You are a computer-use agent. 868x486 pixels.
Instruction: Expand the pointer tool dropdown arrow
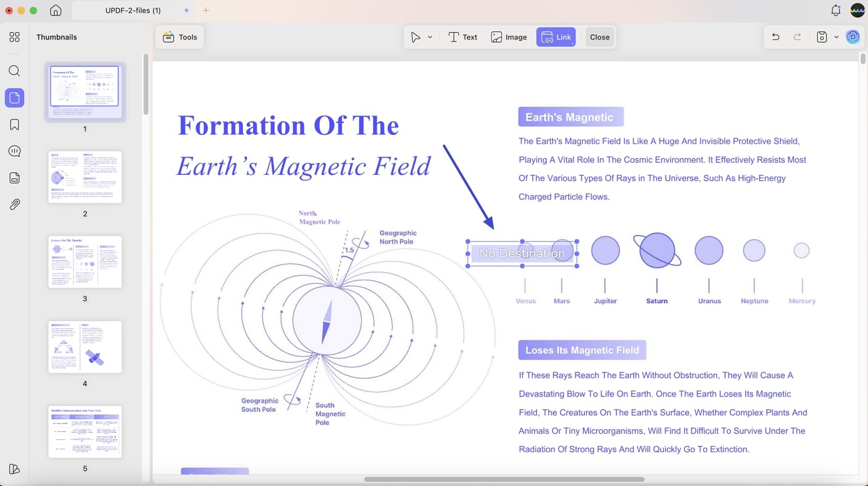click(x=430, y=37)
